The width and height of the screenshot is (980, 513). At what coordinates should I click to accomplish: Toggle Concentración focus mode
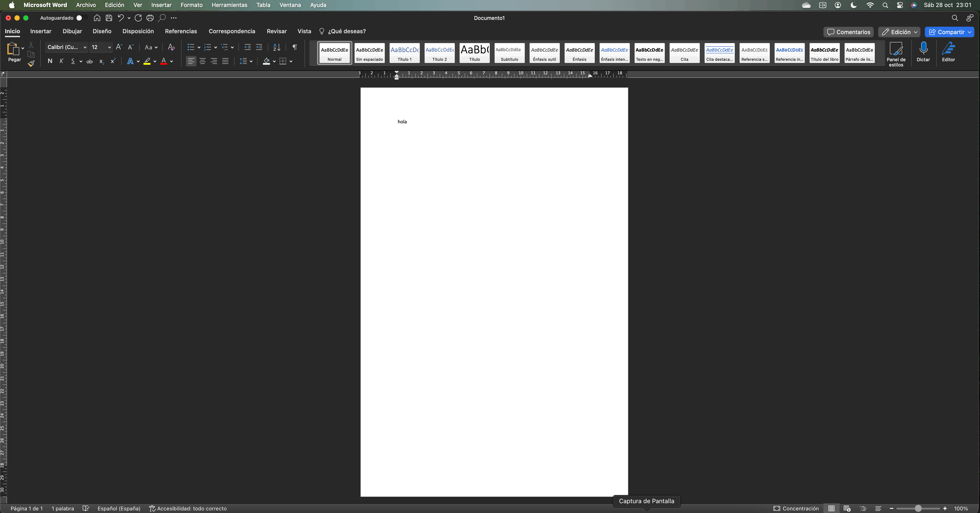point(796,508)
